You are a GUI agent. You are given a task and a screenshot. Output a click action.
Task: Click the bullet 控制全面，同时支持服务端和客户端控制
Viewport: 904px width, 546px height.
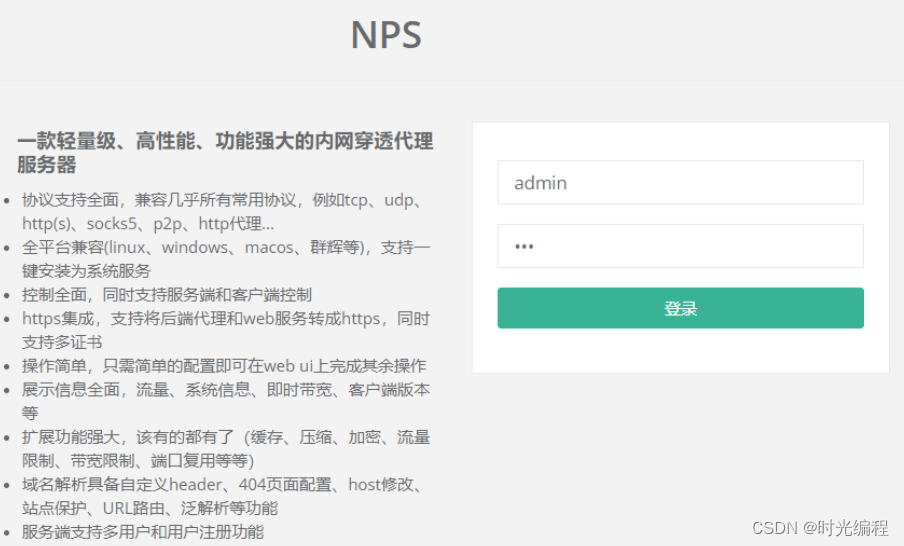[167, 295]
